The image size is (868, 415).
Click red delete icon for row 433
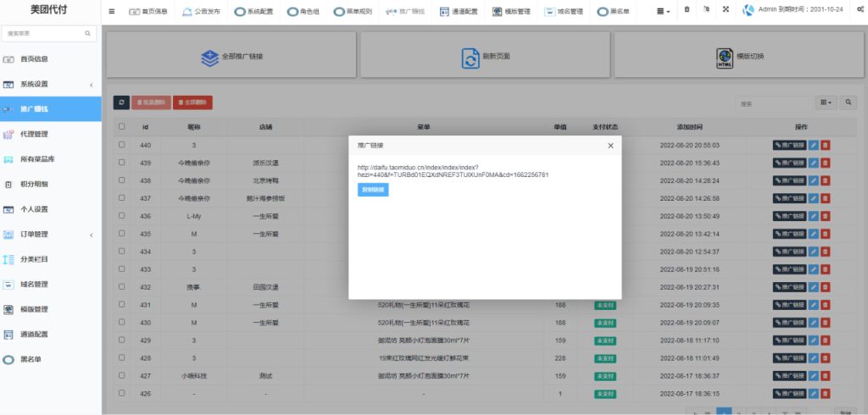(x=825, y=269)
